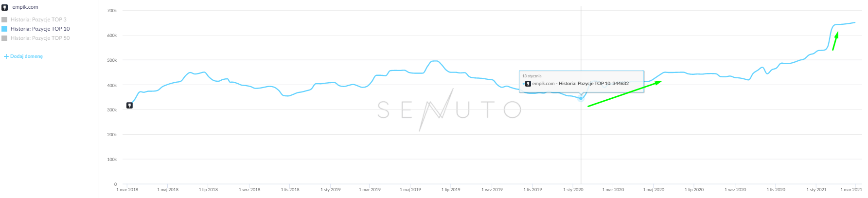Click the 1 sty 2020 x-axis label
Viewport: 868px width, 198px height.
(573, 190)
